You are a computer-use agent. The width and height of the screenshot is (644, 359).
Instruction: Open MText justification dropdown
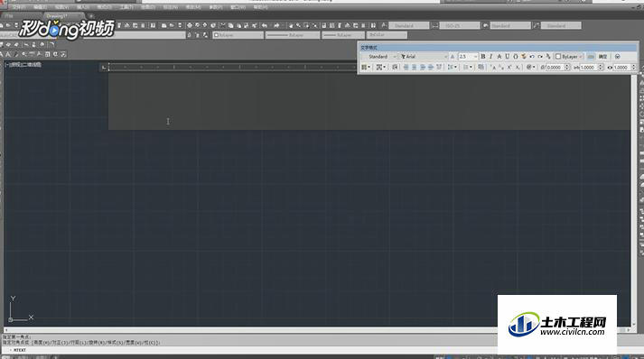(381, 68)
